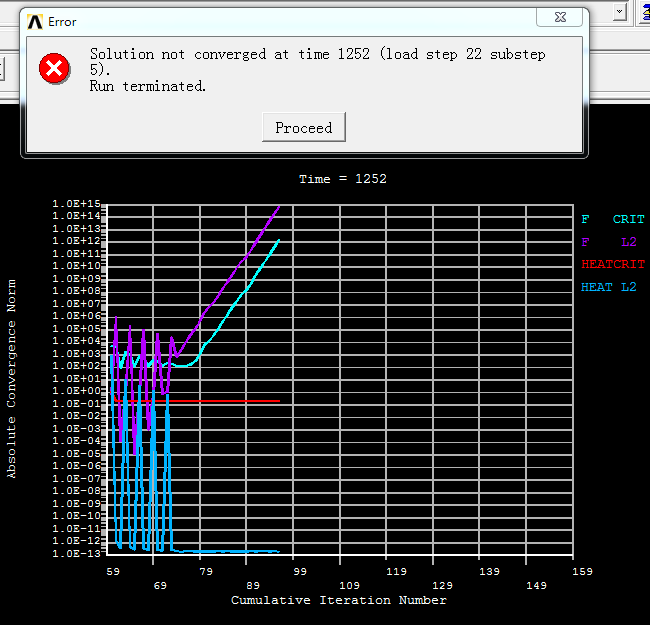Image resolution: width=650 pixels, height=625 pixels.
Task: Click the "F L2" legend entry
Action: click(x=609, y=242)
